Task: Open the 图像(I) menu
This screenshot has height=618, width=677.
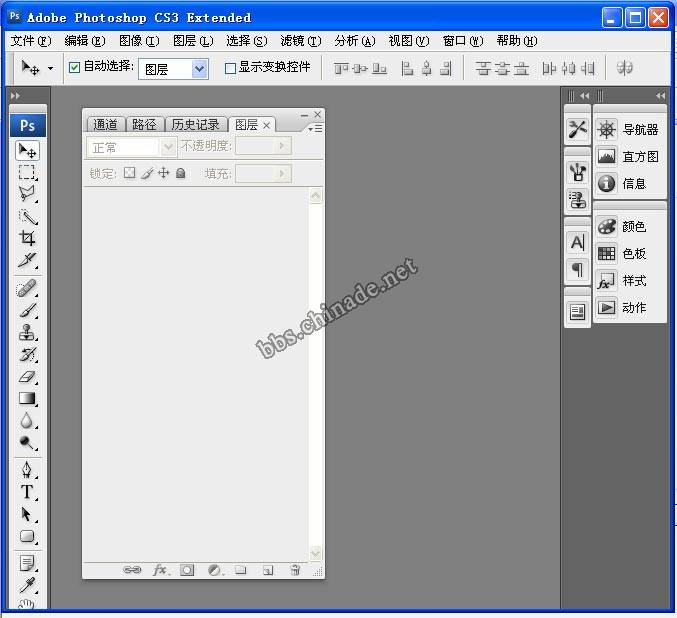Action: (139, 41)
